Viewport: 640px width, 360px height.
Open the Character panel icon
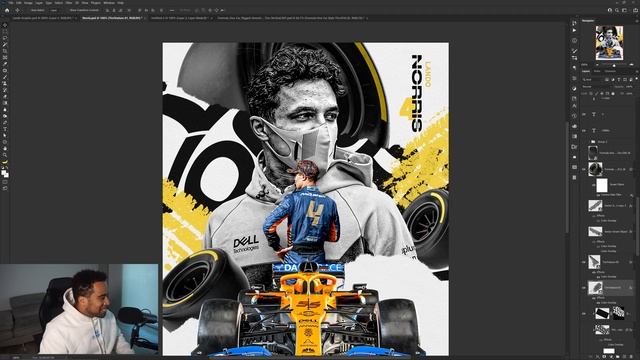574,106
